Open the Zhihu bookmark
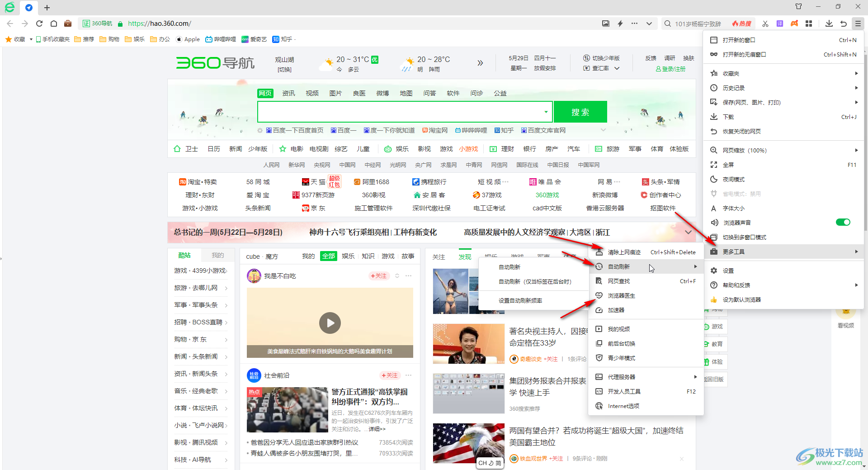Viewport: 868px width, 470px height. 283,39
